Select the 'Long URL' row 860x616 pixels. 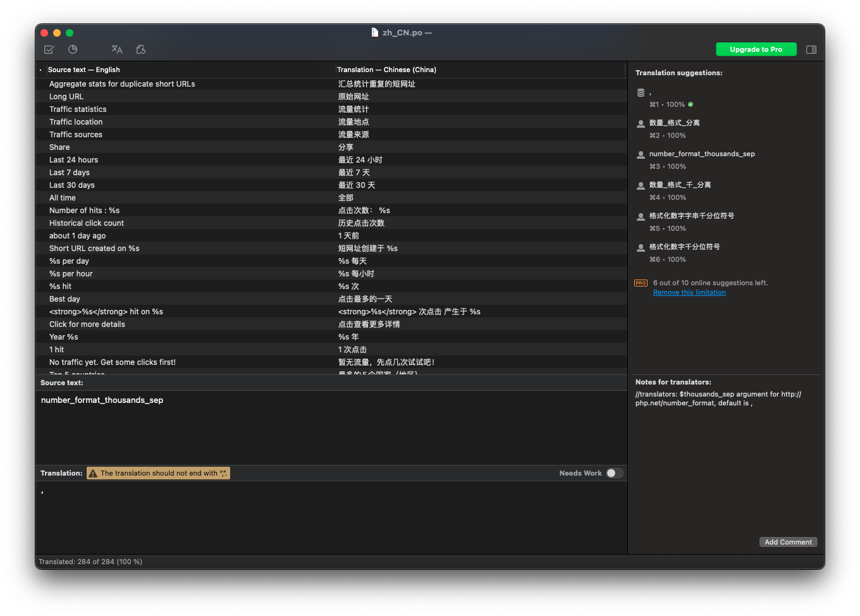click(331, 96)
